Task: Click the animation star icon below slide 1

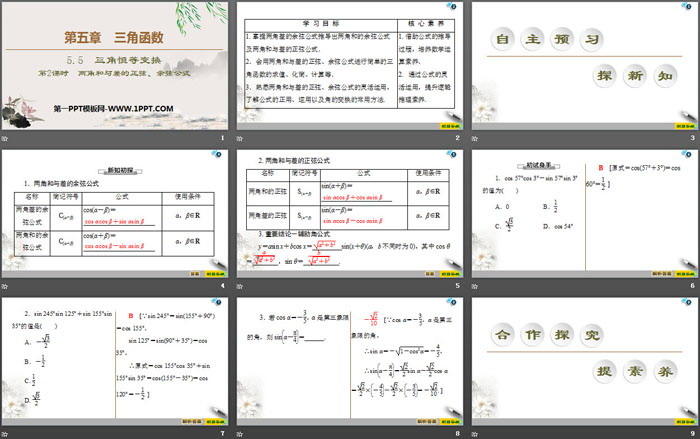Action: 6,138
